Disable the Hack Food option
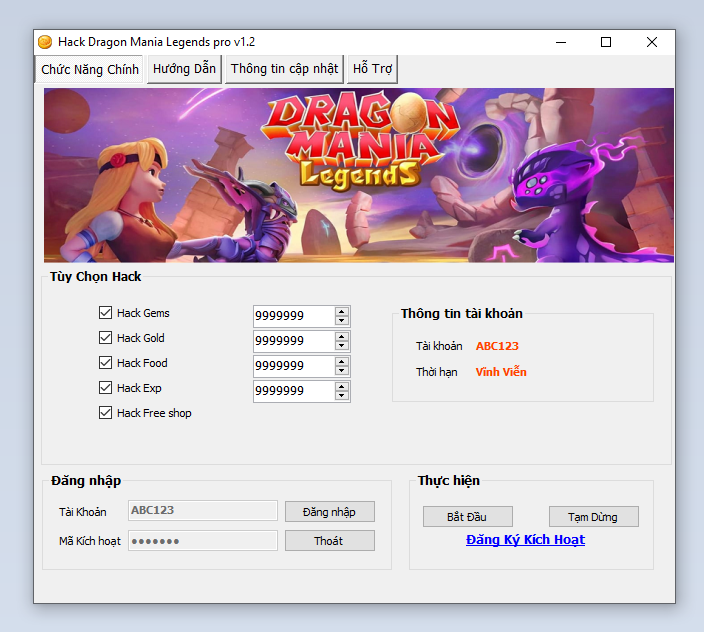The image size is (705, 632). click(x=106, y=363)
